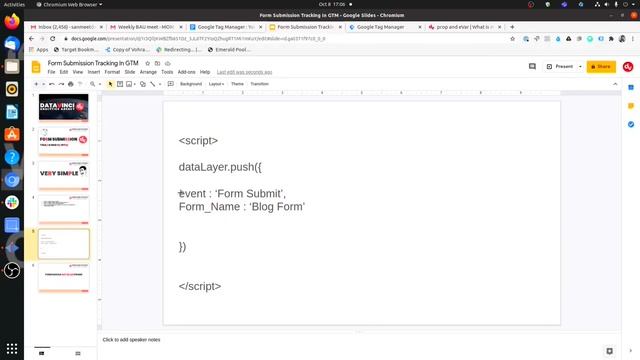Click the Explore icon at bottom right
Screen dimensions: 640x360
[609, 351]
